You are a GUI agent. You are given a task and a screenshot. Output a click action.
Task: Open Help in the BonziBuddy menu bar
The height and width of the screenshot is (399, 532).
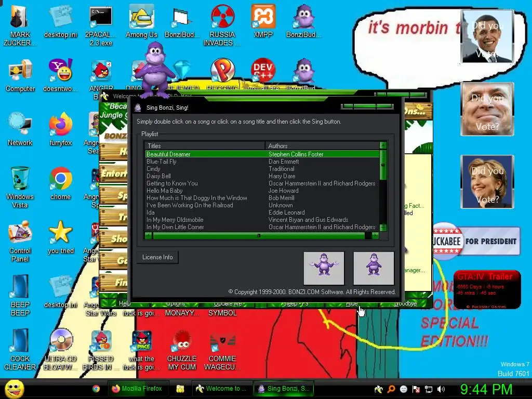[x=124, y=303]
